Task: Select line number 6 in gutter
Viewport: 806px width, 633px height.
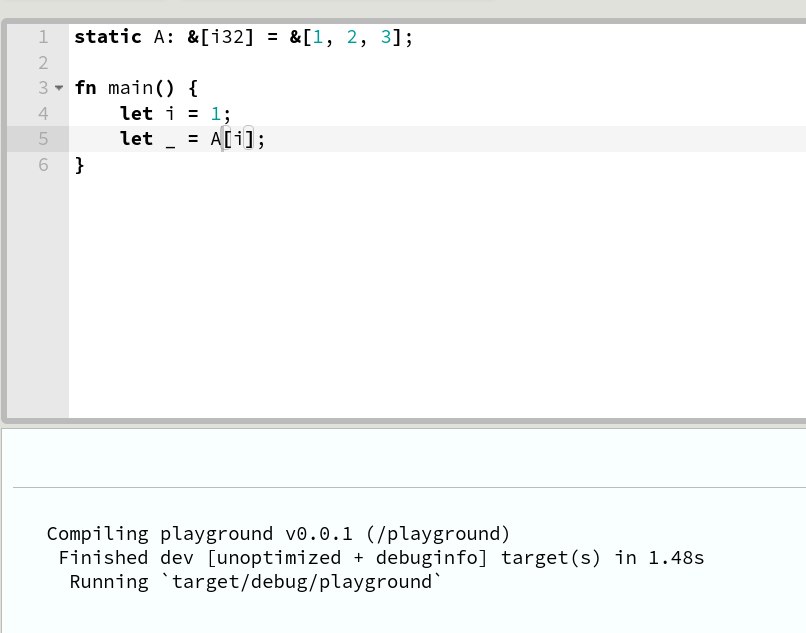Action: pos(43,165)
